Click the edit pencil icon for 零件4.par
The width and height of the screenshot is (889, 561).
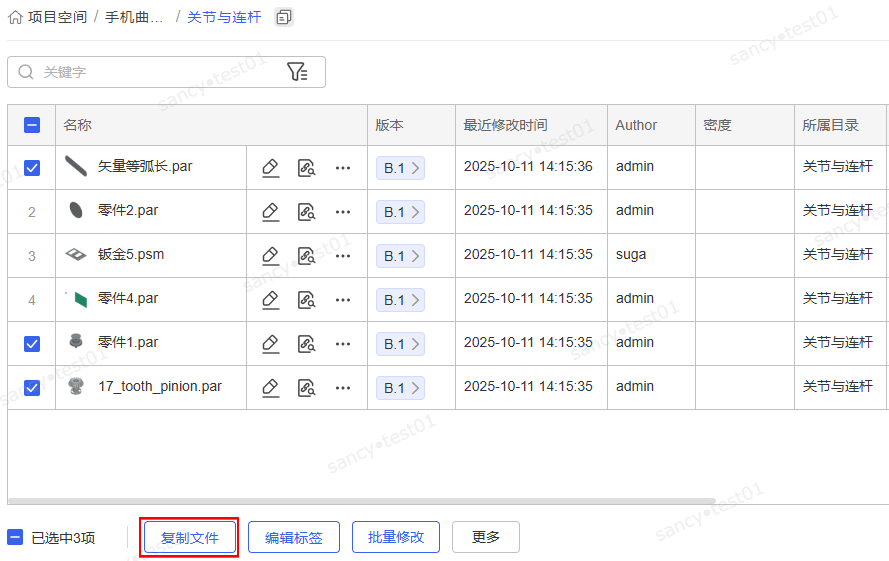click(270, 300)
